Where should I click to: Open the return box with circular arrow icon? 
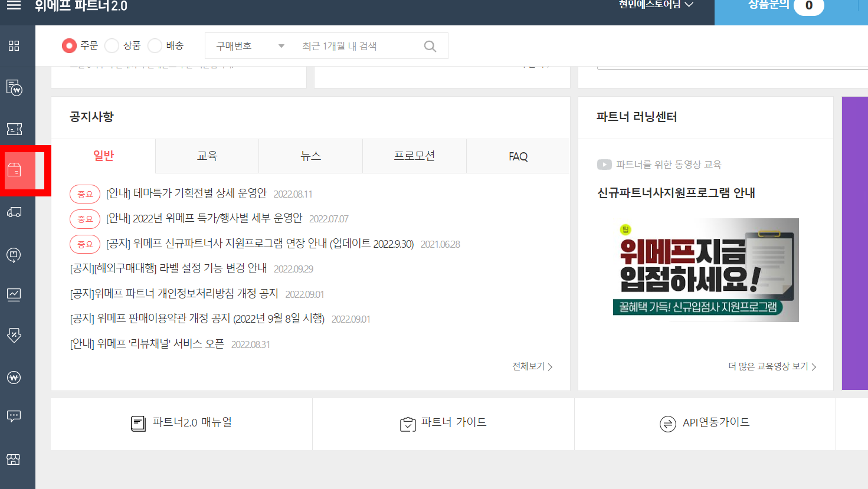14,255
